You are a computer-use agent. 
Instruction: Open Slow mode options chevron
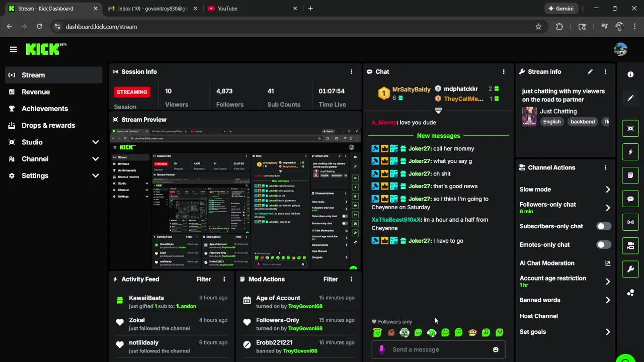pyautogui.click(x=608, y=190)
